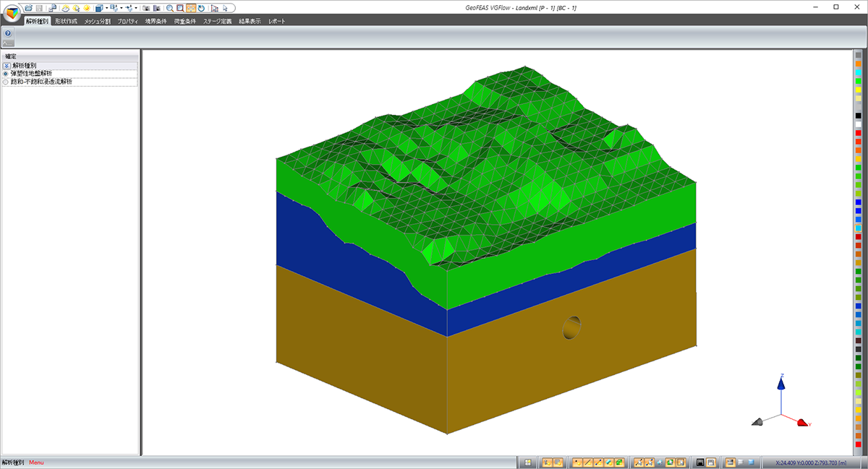Open the dropdown arrow beside the alignment icon

pyautogui.click(x=122, y=8)
